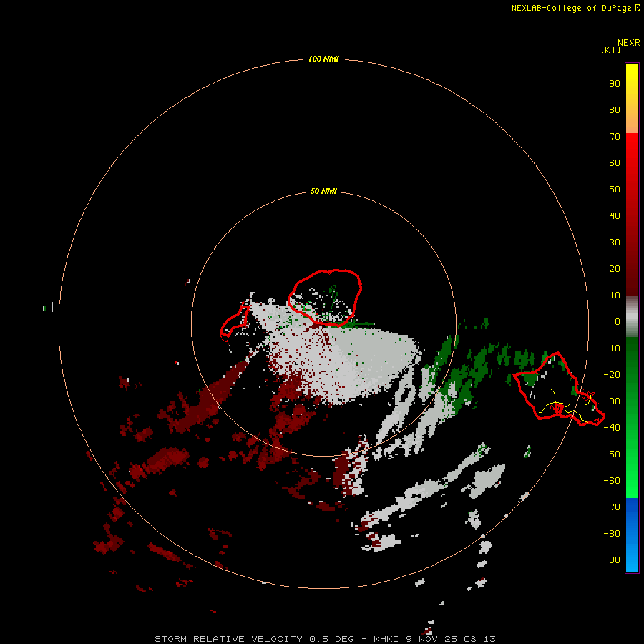
Task: Select the small red warning polygon west of center
Action: 235,322
